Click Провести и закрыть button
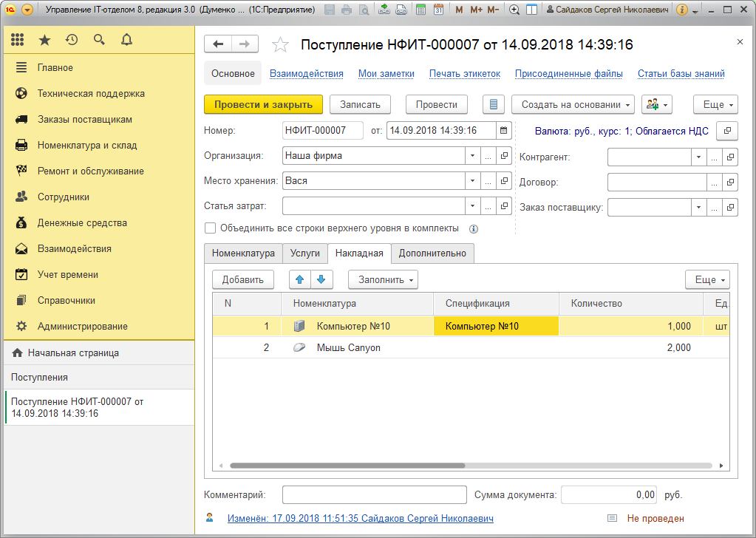This screenshot has width=756, height=538. (x=263, y=105)
